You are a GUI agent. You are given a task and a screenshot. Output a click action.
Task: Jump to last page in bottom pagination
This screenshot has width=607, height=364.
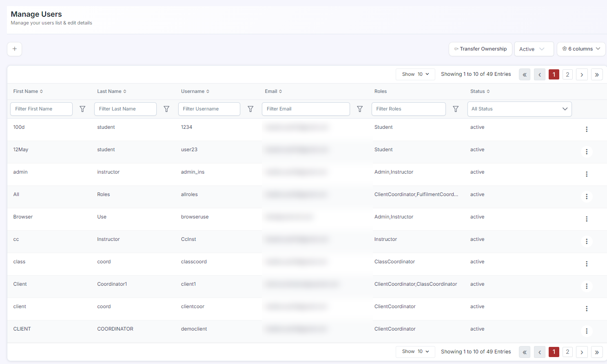click(x=597, y=352)
